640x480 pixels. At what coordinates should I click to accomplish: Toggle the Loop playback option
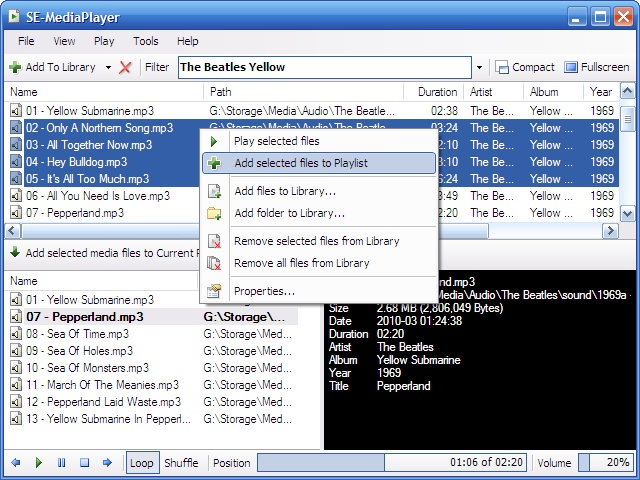pyautogui.click(x=142, y=463)
